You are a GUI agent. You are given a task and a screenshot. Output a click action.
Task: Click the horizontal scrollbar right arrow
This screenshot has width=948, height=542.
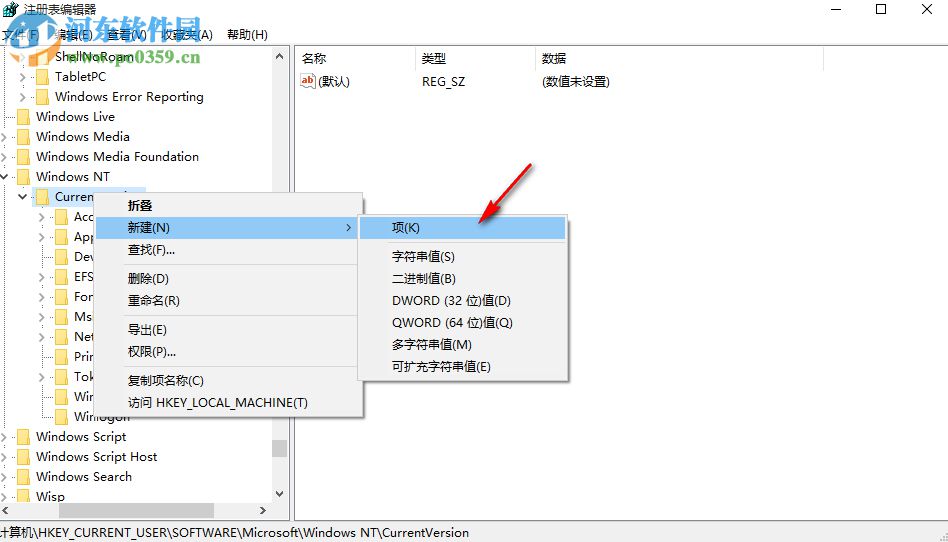coord(263,511)
